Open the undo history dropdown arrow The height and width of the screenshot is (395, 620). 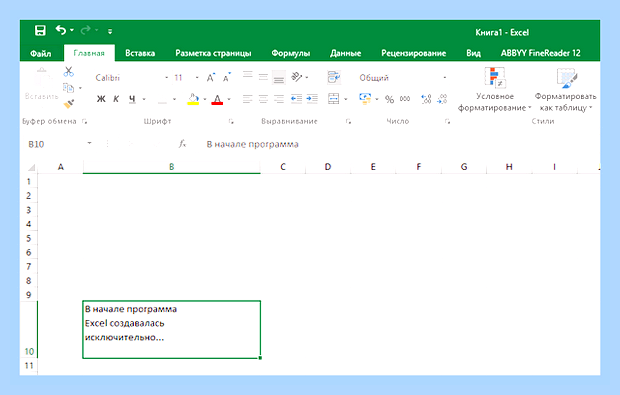coord(72,30)
